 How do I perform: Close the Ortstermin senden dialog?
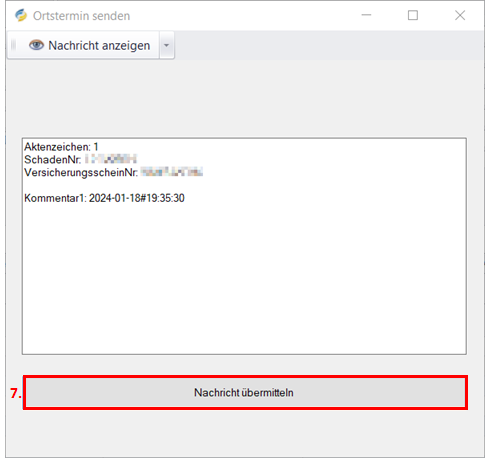[460, 15]
